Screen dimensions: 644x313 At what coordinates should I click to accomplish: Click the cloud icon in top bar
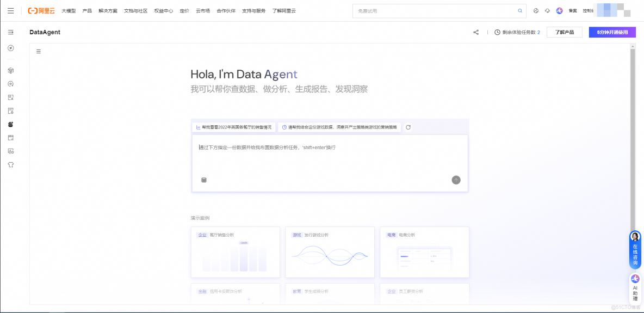(547, 11)
